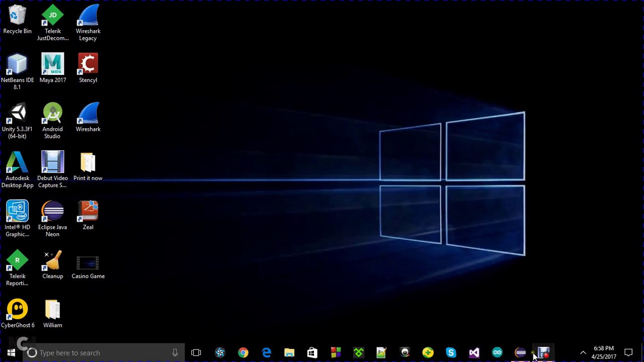Image resolution: width=644 pixels, height=362 pixels.
Task: Click the Task View button
Action: point(196,353)
